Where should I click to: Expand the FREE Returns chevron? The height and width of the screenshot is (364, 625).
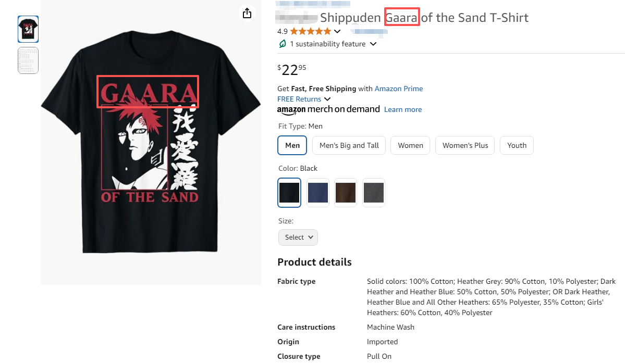(x=327, y=99)
